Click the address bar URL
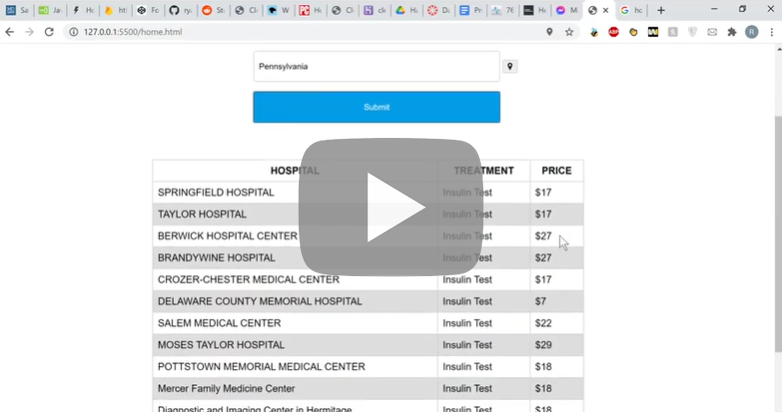 (x=133, y=32)
